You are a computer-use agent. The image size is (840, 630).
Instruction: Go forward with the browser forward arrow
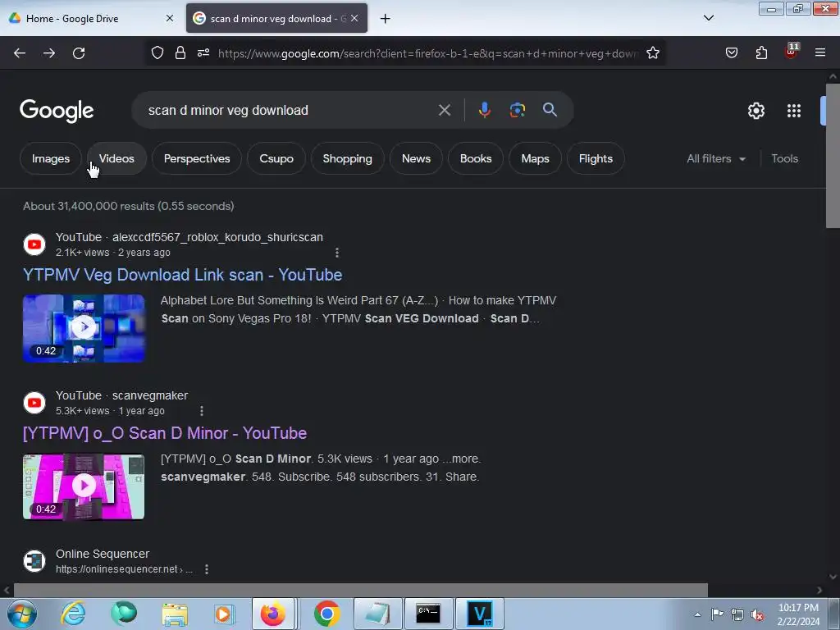(x=49, y=53)
